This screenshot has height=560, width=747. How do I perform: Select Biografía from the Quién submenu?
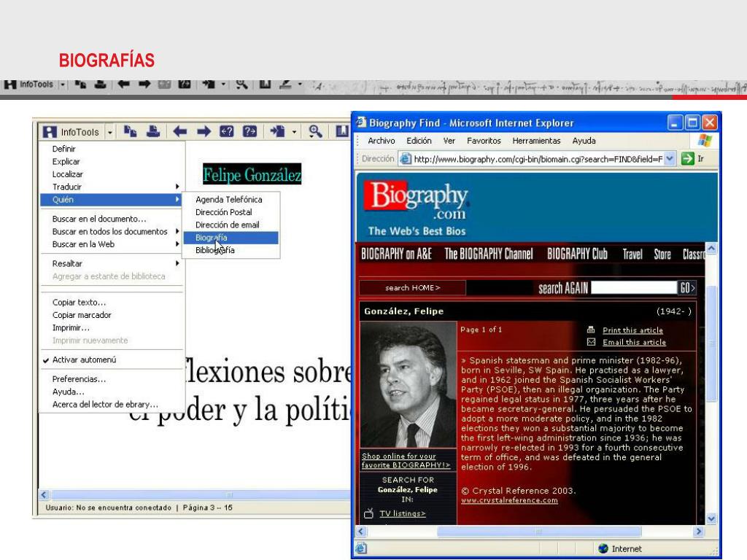click(x=212, y=238)
